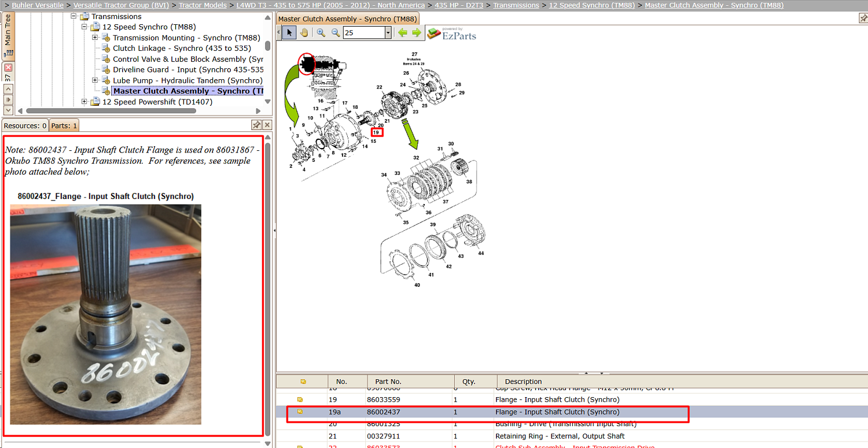The height and width of the screenshot is (448, 868).
Task: Open 435 HP - D2T3 breadcrumb link
Action: [459, 5]
